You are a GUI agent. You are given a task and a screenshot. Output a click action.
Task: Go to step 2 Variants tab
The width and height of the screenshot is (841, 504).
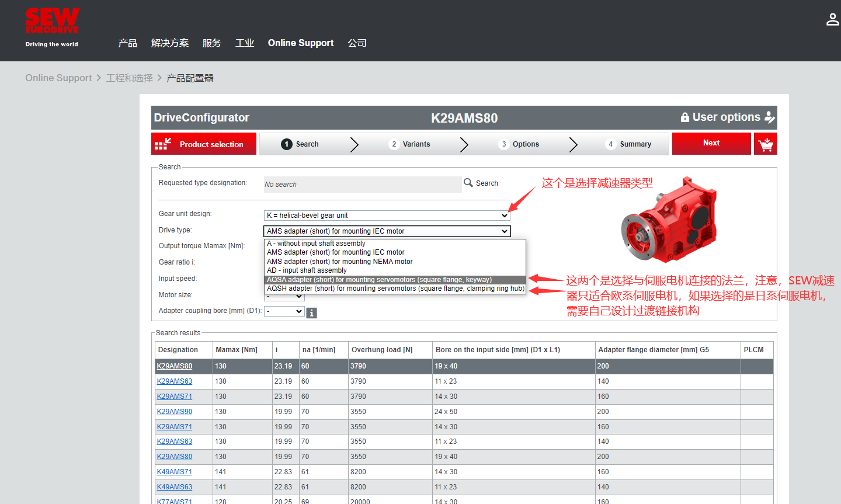point(410,144)
